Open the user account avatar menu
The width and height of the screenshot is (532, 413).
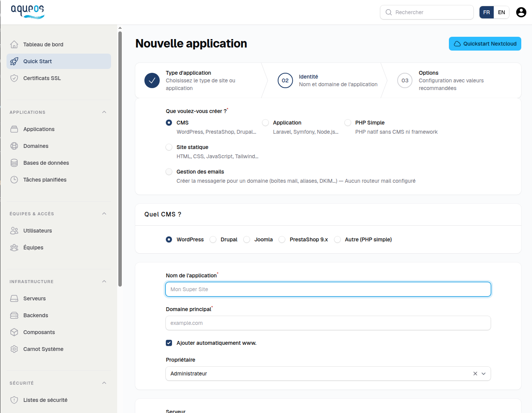[521, 12]
